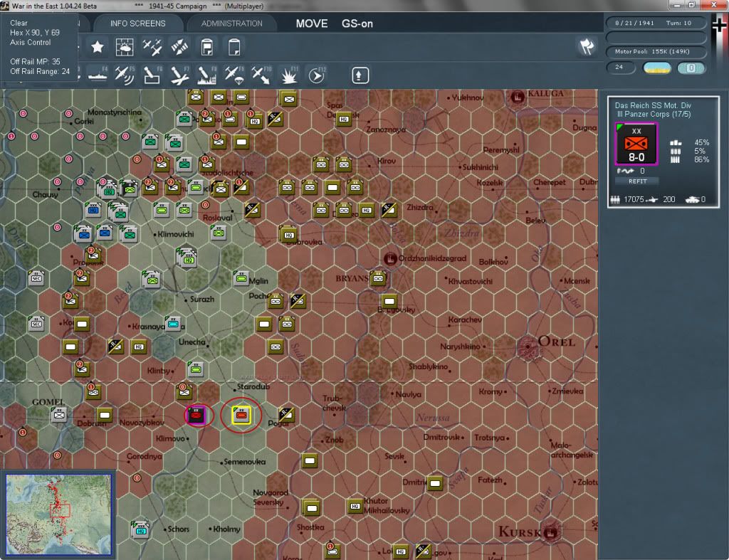Click the minimap overview
The width and height of the screenshot is (729, 560).
[x=58, y=514]
